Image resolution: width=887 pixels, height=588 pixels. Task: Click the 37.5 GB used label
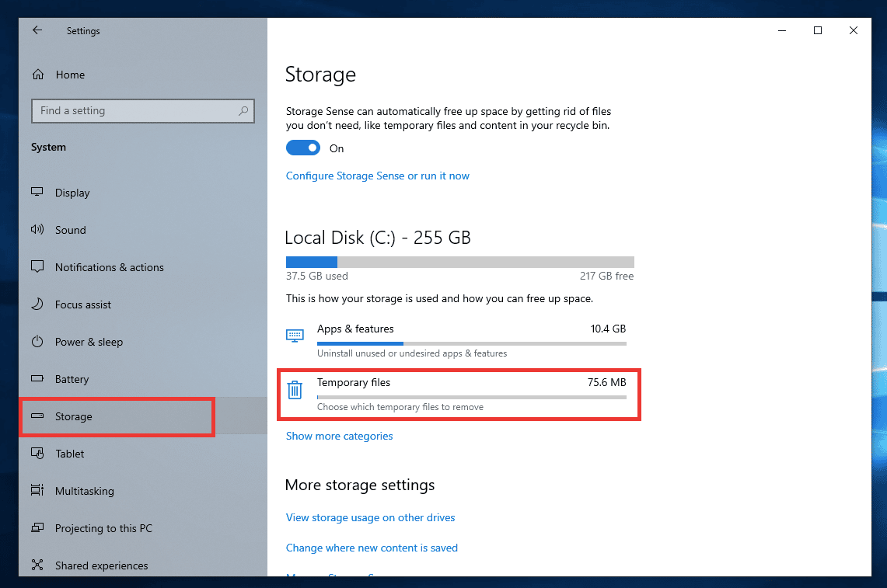pos(317,276)
